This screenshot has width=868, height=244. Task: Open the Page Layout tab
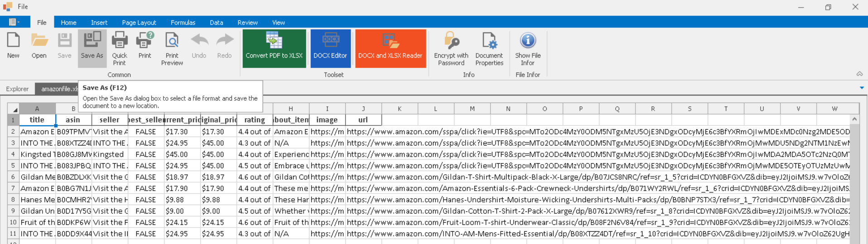click(139, 22)
